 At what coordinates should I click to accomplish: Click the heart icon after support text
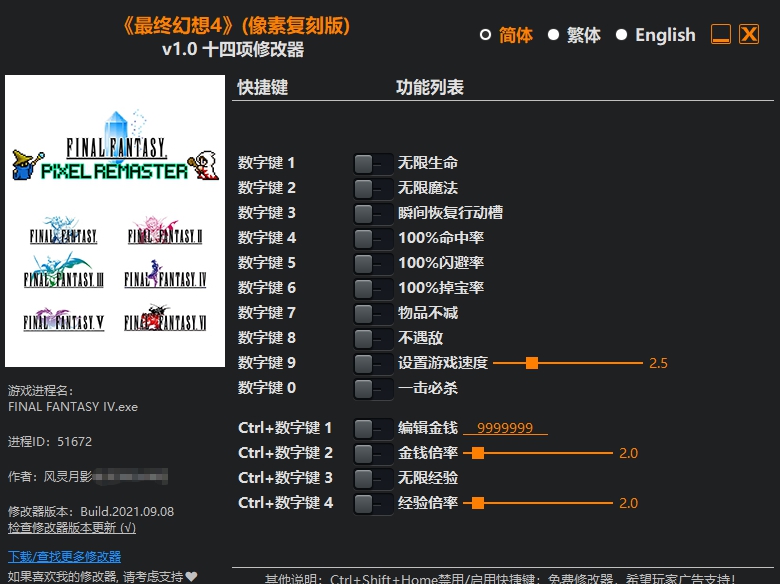click(x=192, y=577)
